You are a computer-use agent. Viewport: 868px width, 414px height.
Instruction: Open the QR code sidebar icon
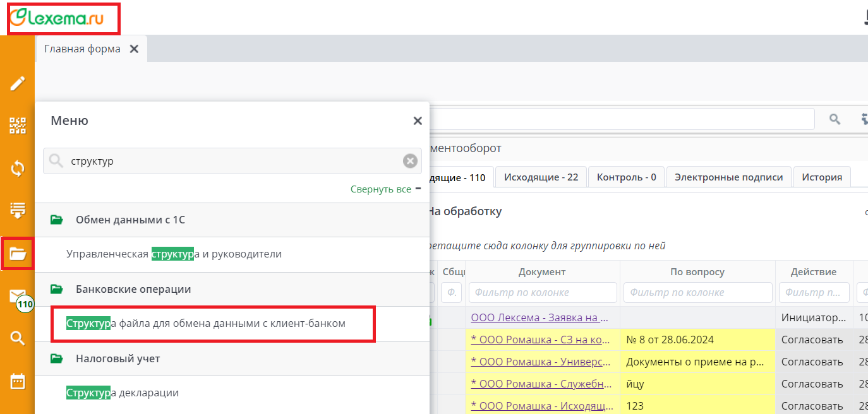click(18, 126)
